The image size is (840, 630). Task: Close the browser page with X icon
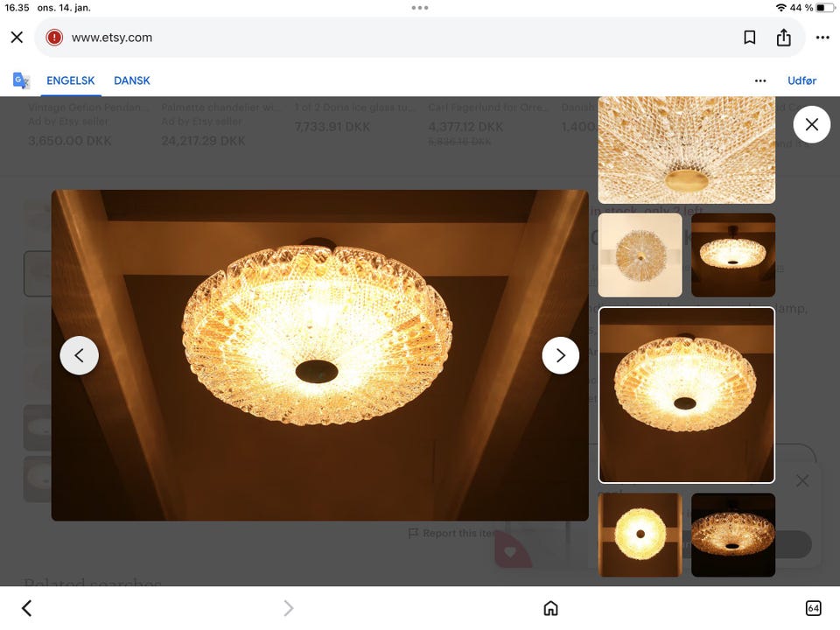[17, 38]
